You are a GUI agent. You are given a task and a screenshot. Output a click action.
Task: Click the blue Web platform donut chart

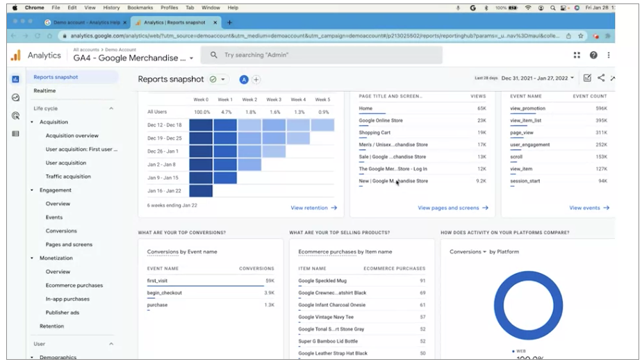(528, 306)
